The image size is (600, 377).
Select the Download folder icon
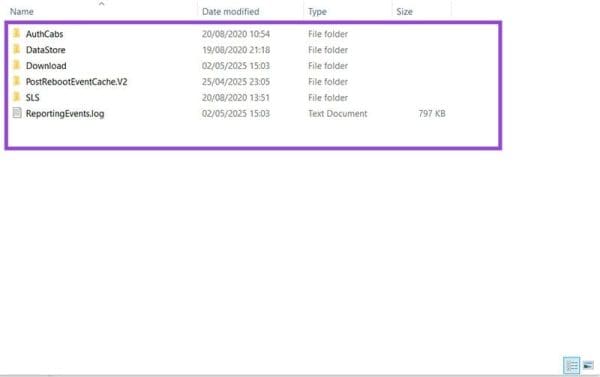pos(16,65)
